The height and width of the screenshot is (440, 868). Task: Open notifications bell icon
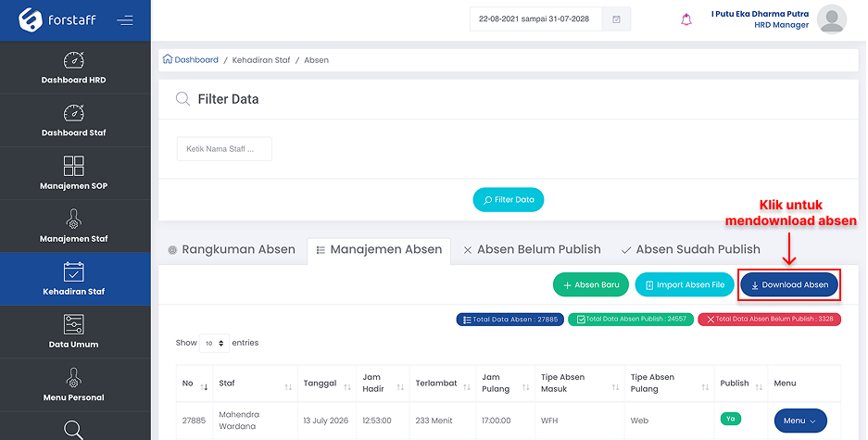pos(686,19)
